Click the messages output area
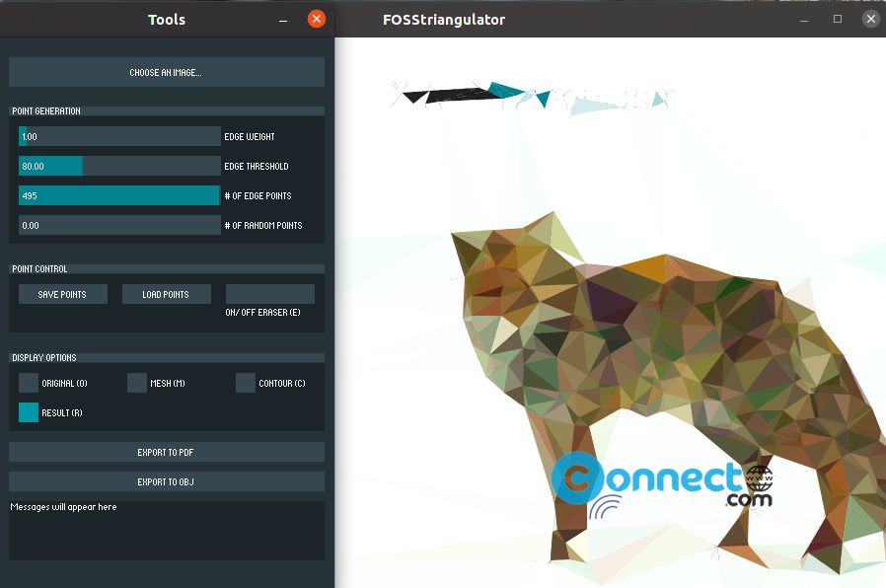The width and height of the screenshot is (886, 588). click(166, 531)
